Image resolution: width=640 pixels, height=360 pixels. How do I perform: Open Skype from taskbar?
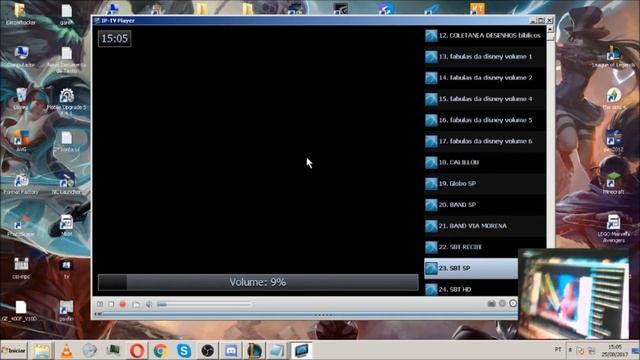184,351
